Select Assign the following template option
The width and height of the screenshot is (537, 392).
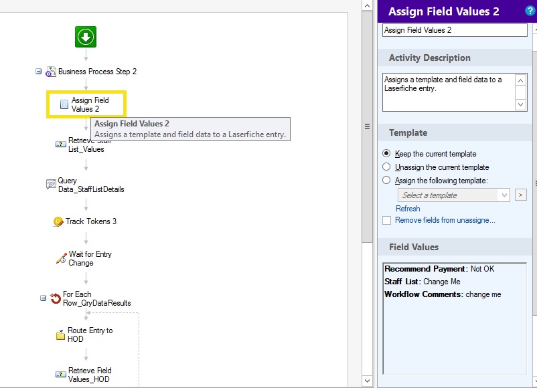coord(386,180)
